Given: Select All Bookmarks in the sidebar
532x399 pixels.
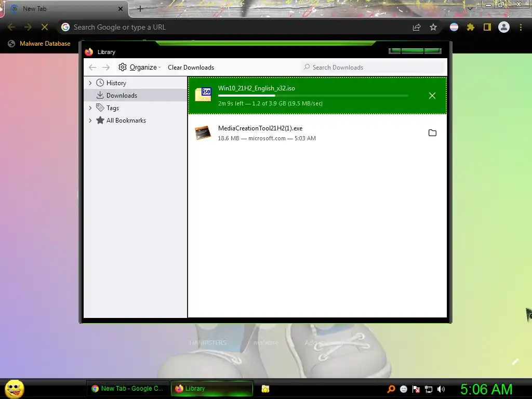Looking at the screenshot, I should 126,121.
